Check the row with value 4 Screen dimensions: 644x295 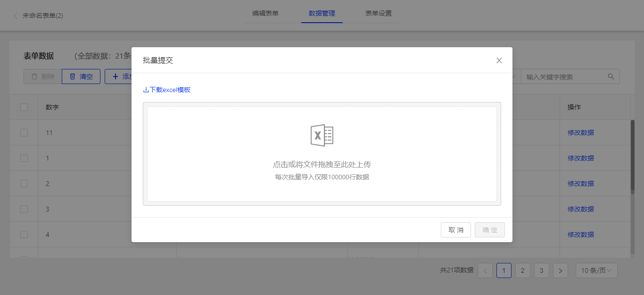pyautogui.click(x=24, y=235)
